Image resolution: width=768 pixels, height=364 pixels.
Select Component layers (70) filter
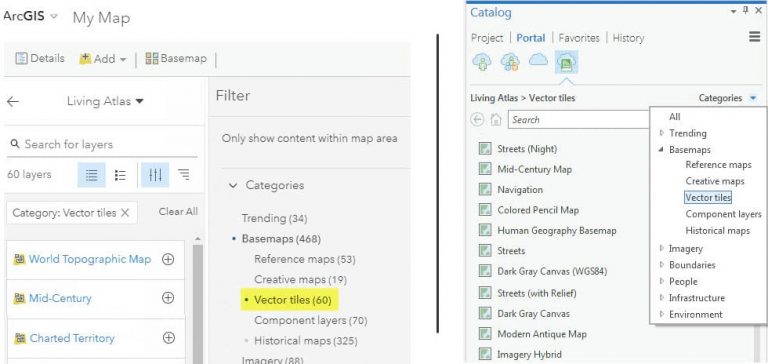(311, 320)
